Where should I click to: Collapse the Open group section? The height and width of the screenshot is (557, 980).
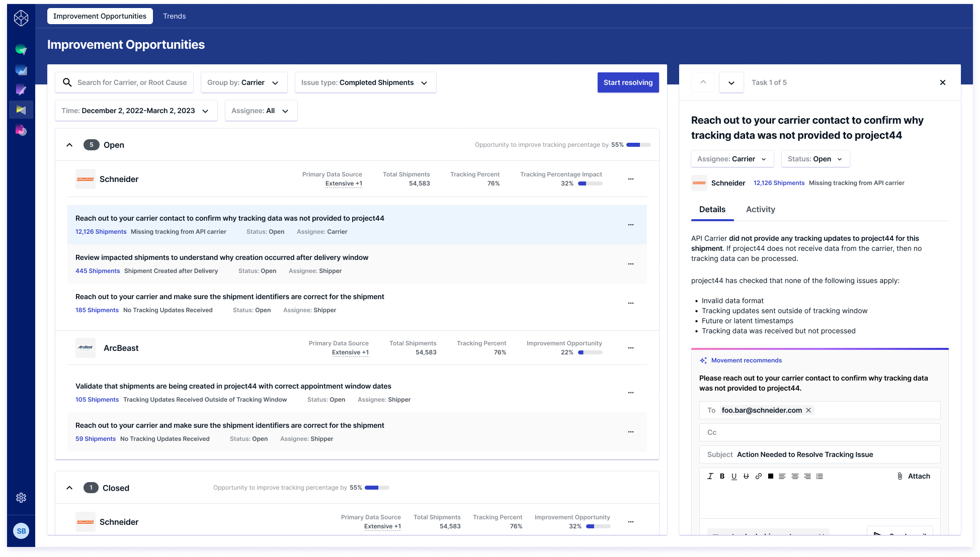pyautogui.click(x=69, y=145)
